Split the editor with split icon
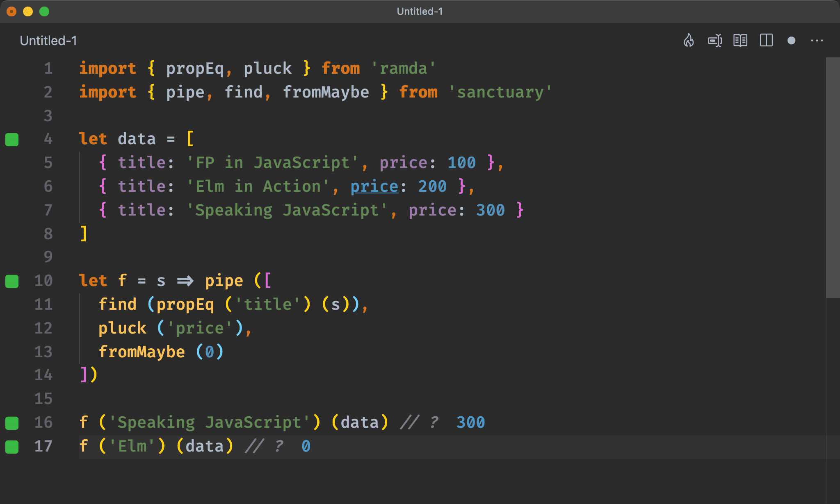Viewport: 840px width, 504px height. (766, 41)
